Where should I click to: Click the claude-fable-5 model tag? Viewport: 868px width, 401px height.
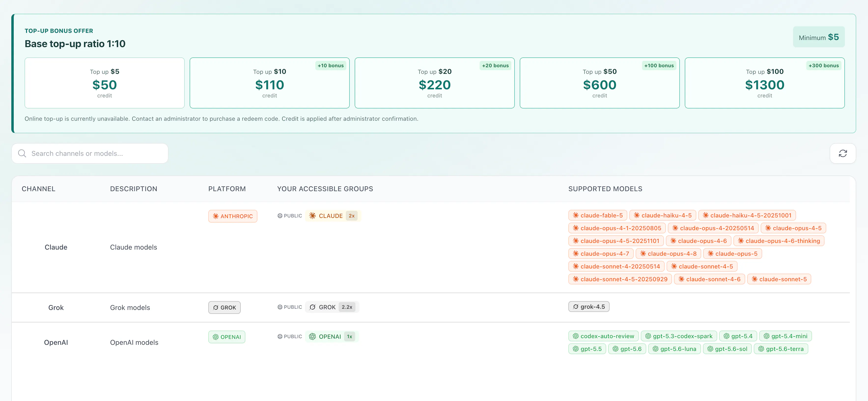pyautogui.click(x=598, y=215)
